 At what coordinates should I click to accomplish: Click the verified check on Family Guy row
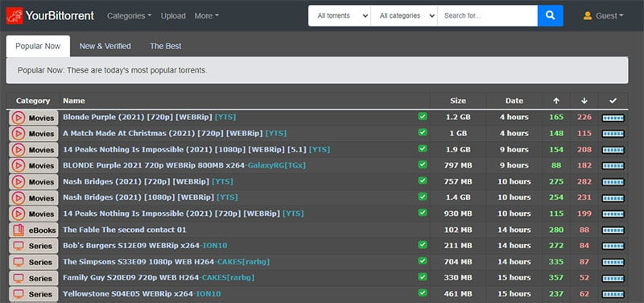pos(422,276)
